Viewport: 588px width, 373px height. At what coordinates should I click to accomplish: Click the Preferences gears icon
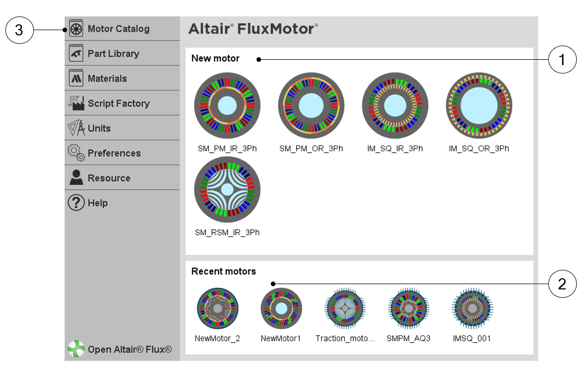click(x=76, y=153)
